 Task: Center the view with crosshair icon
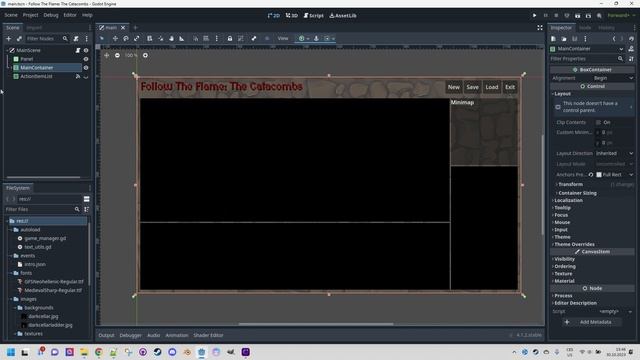pos(107,55)
